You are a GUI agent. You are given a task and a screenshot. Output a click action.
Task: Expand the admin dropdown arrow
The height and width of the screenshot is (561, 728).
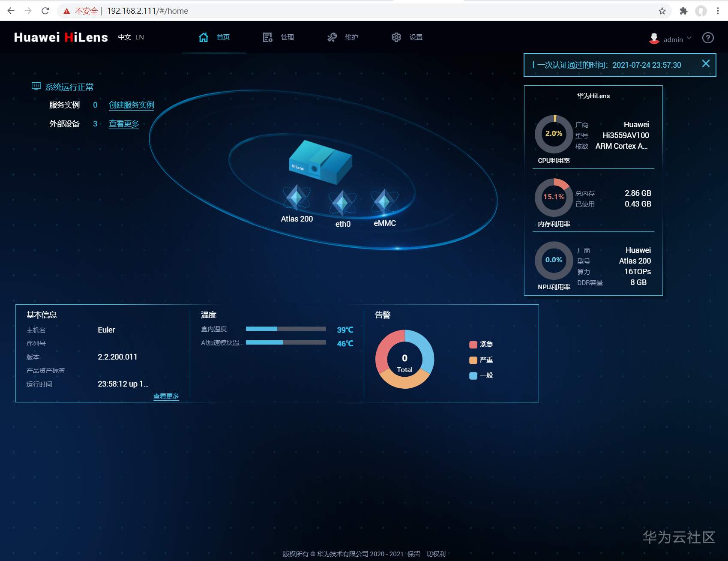(689, 38)
